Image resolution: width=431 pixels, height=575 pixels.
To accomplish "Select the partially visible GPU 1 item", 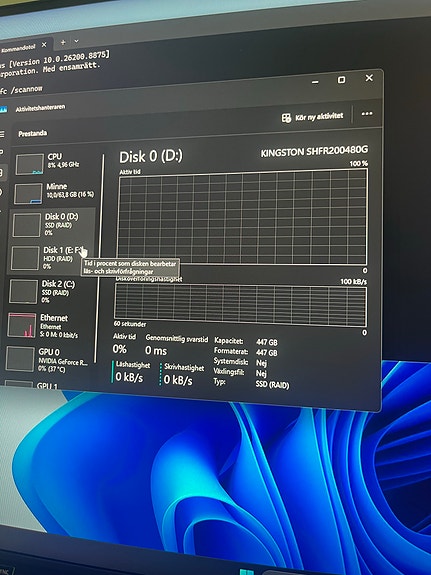I will coord(44,384).
